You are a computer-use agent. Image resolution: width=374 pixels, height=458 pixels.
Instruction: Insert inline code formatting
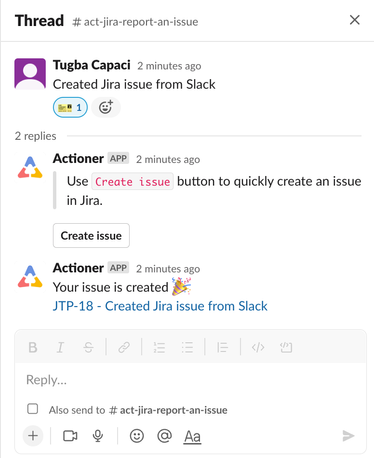tap(258, 348)
